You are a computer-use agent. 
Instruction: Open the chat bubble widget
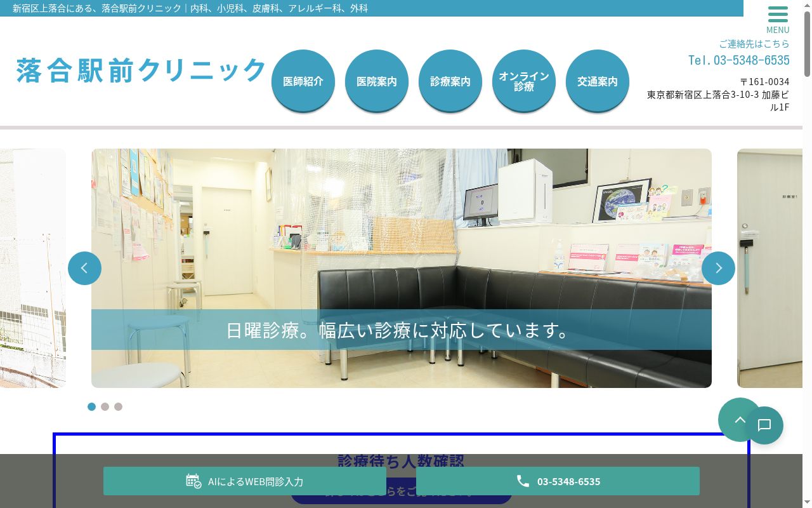(x=764, y=425)
